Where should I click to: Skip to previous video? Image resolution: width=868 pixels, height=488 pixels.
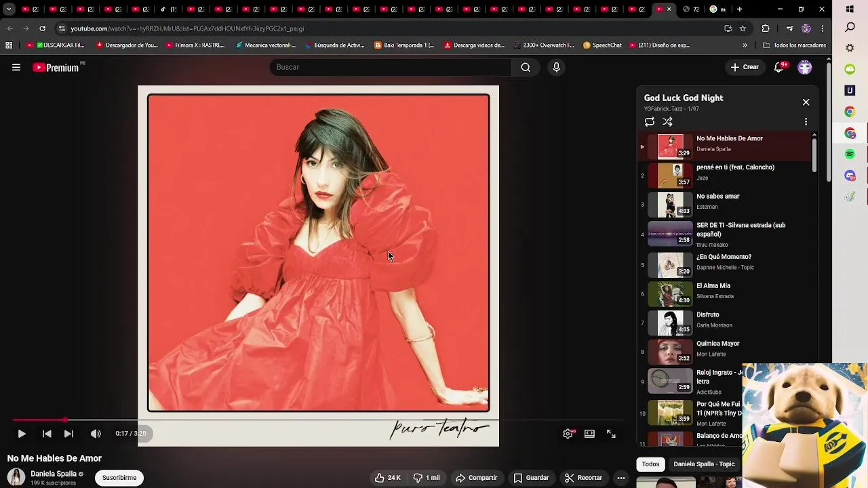[x=47, y=434]
